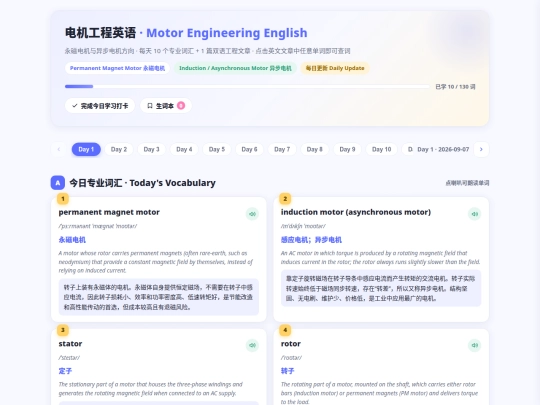Play audio for induction motor card
540x405 pixels.
tap(474, 214)
